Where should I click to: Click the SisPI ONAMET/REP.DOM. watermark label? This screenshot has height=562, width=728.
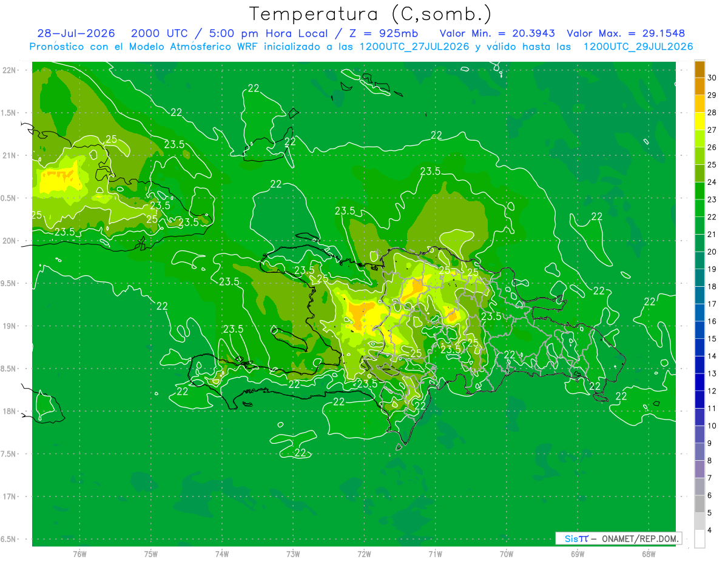[618, 538]
